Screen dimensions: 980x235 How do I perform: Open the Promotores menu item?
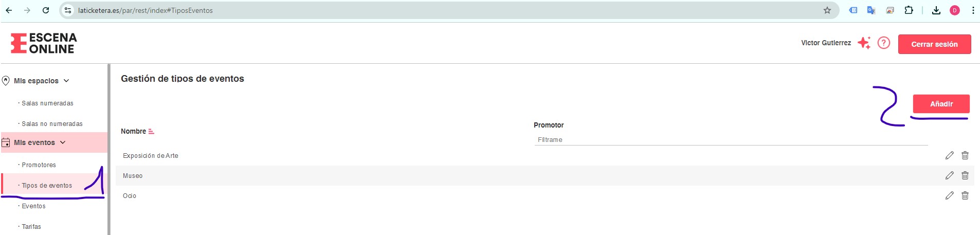pos(39,165)
